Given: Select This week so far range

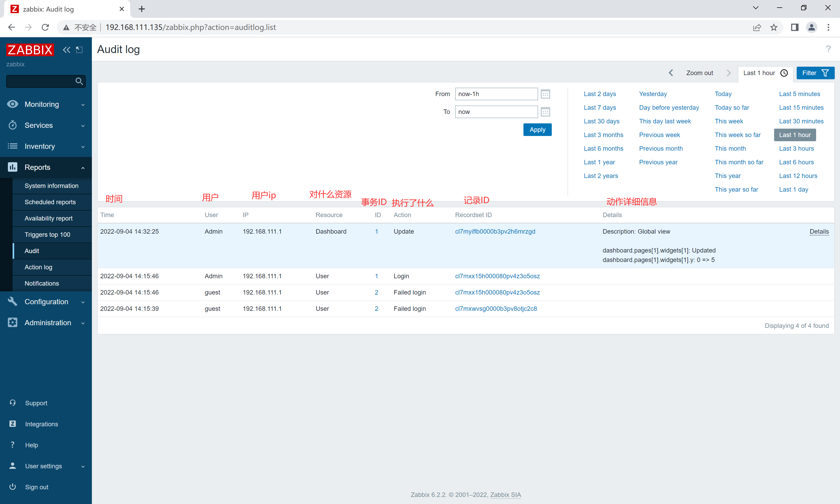Looking at the screenshot, I should click(737, 135).
